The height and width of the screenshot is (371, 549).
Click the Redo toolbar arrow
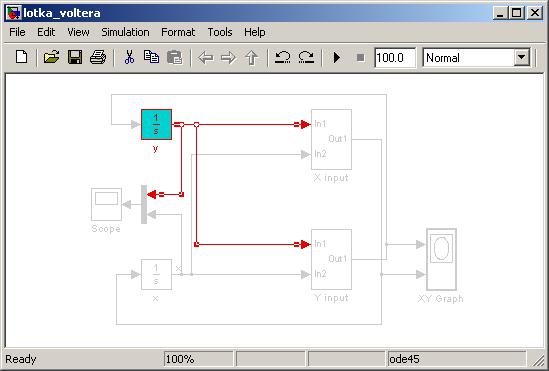click(x=306, y=57)
